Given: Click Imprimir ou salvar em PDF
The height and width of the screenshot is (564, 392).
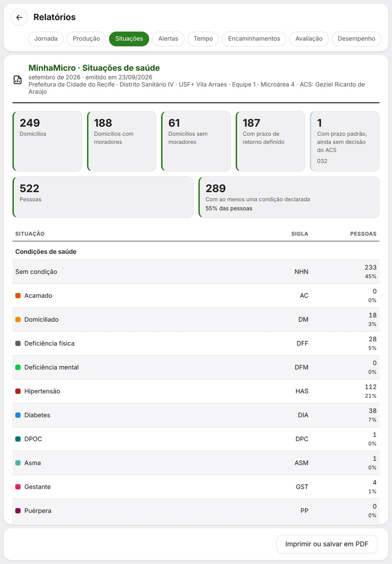Looking at the screenshot, I should (x=327, y=544).
